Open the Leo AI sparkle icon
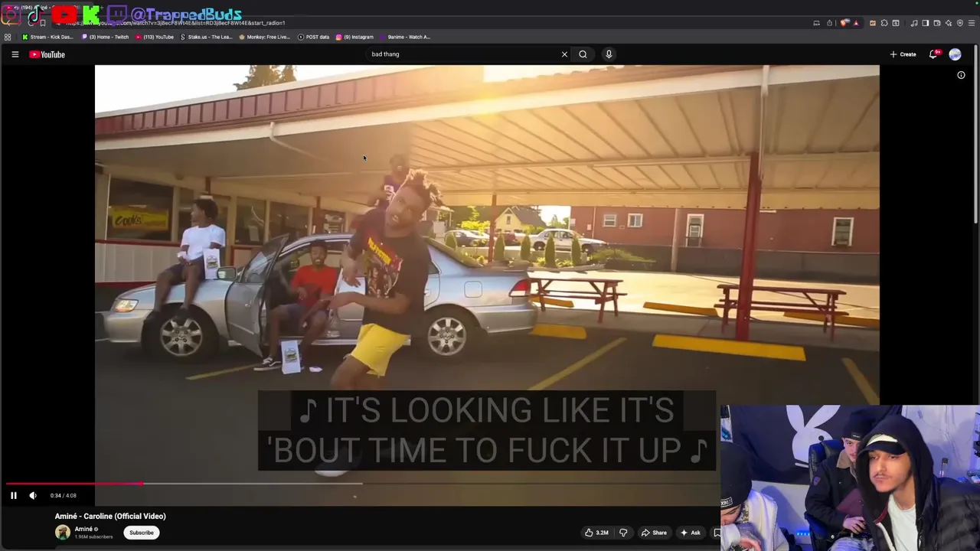Image resolution: width=980 pixels, height=551 pixels. 949,23
